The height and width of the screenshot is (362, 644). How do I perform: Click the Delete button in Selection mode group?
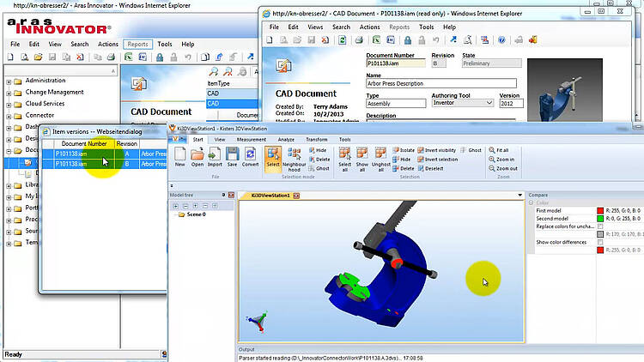[319, 160]
